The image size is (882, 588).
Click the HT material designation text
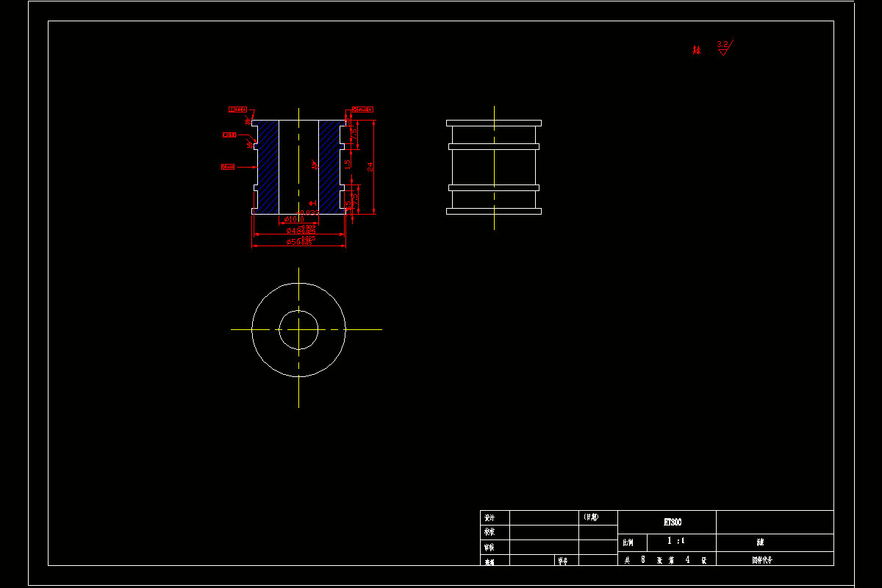pos(673,522)
